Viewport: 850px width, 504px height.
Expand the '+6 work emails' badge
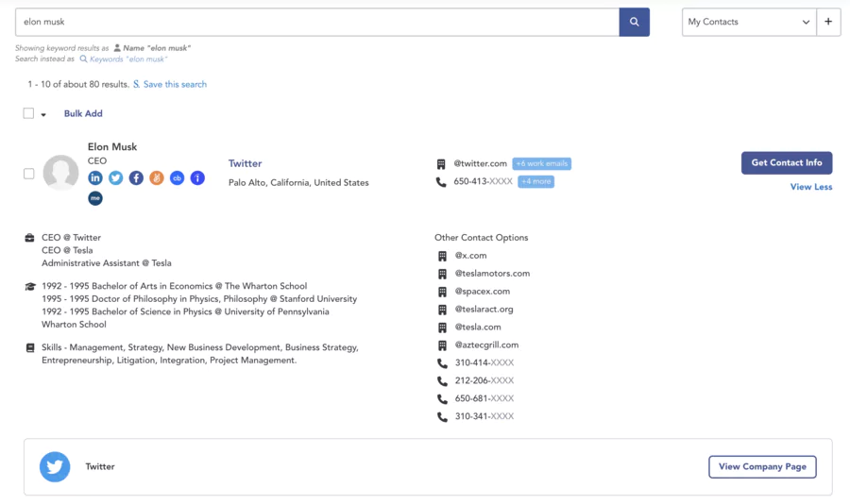[x=541, y=163]
